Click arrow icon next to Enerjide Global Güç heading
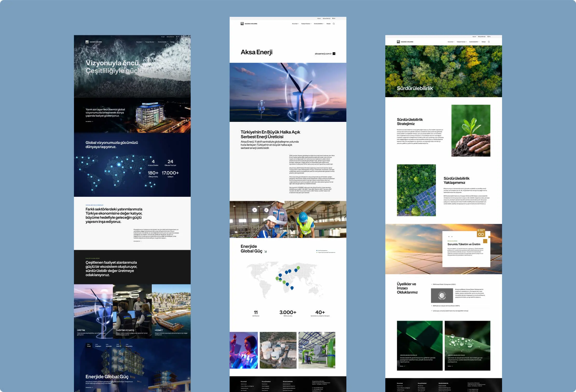This screenshot has width=576, height=392. pyautogui.click(x=265, y=251)
